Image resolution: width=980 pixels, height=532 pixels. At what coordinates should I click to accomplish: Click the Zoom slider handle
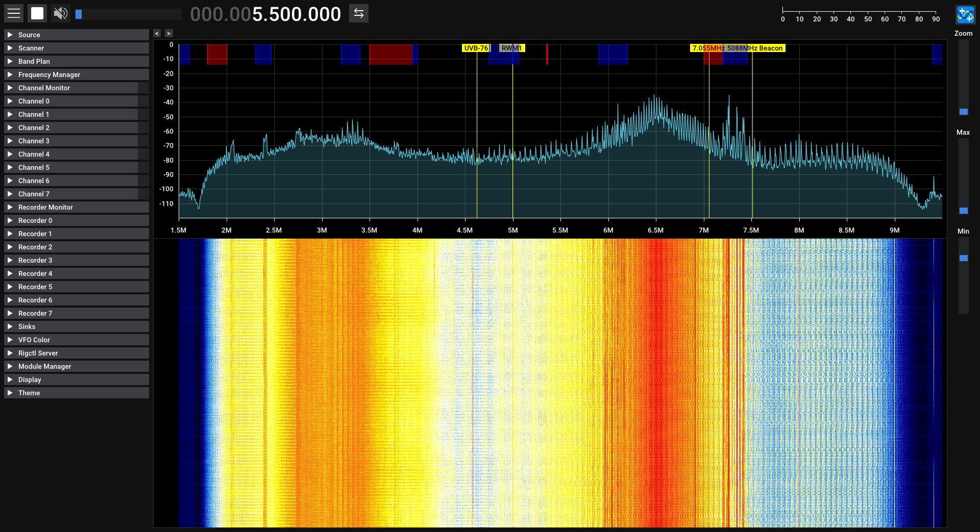[x=963, y=112]
